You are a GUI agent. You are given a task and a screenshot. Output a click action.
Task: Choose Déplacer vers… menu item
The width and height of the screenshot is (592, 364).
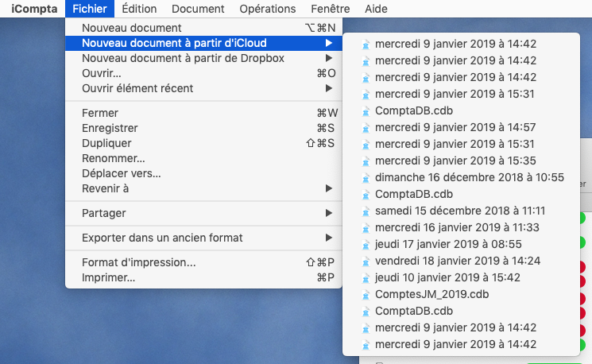click(x=203, y=173)
